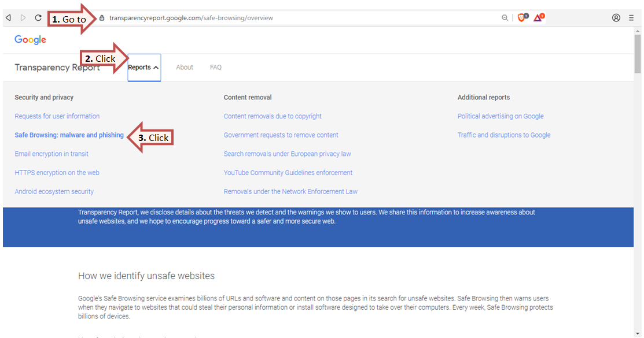Reload the page with the refresh icon
The image size is (644, 338).
tap(38, 18)
